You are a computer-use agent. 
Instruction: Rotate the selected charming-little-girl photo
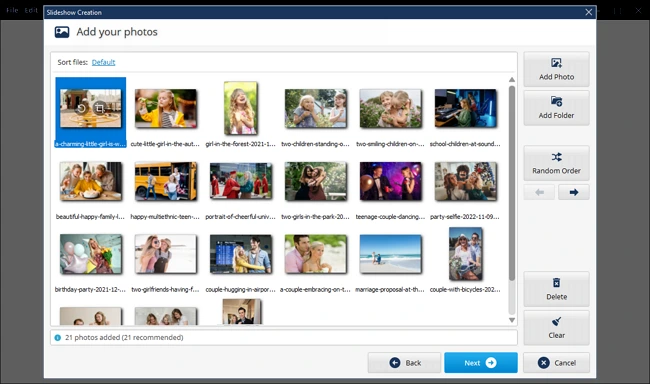(81, 109)
